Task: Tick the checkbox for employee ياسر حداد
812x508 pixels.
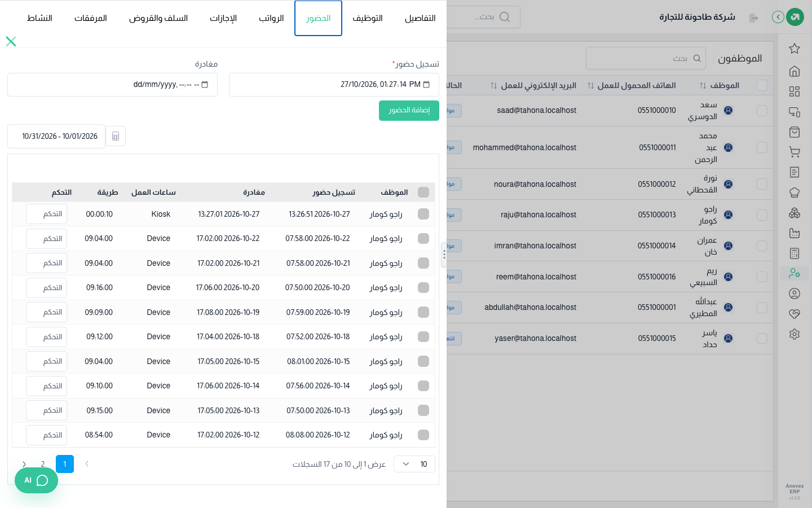Action: (762, 338)
